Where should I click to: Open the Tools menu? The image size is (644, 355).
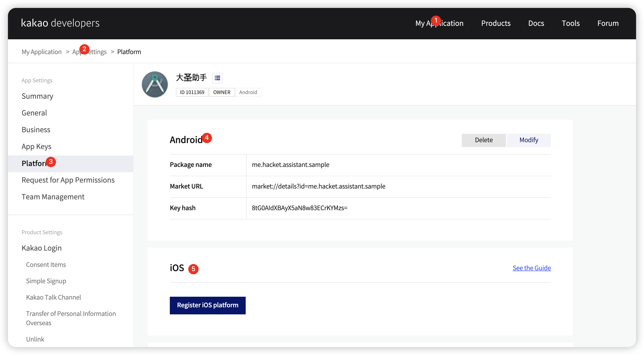pos(571,23)
